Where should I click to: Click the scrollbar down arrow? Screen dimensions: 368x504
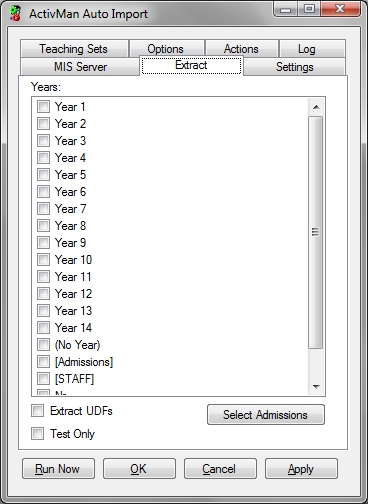[316, 387]
